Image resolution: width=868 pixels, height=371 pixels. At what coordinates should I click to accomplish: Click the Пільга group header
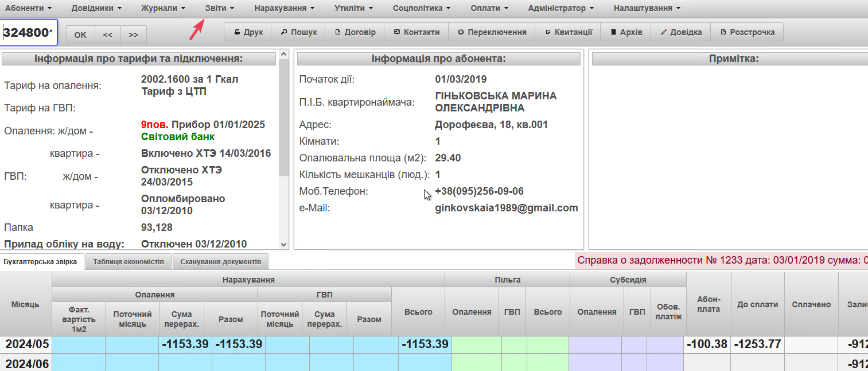508,280
